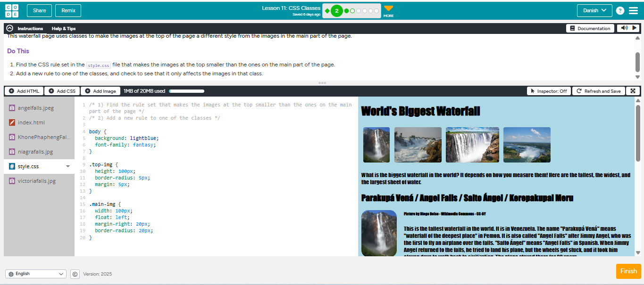Open the index.html file
This screenshot has width=644, height=285.
coord(31,122)
